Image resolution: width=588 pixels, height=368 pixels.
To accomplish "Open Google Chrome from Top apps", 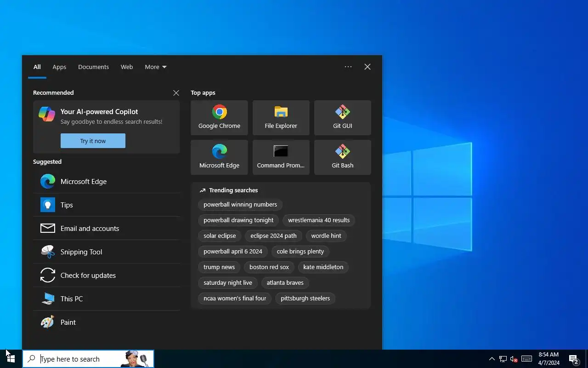I will coord(219,118).
